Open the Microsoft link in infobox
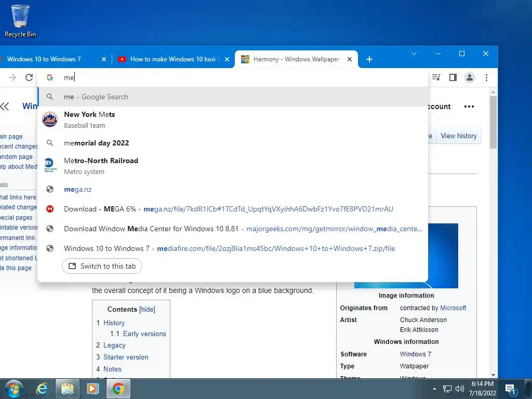The image size is (532, 399). [453, 308]
